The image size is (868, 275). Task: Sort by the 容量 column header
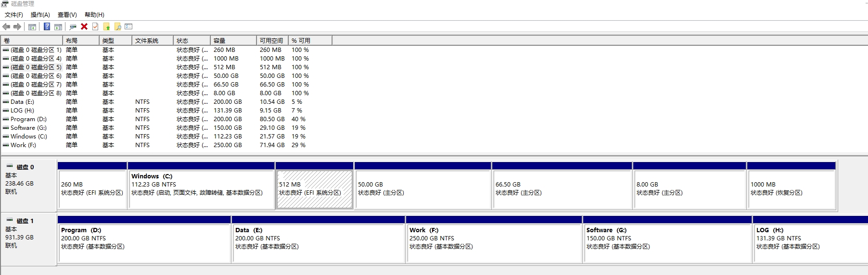coord(233,41)
